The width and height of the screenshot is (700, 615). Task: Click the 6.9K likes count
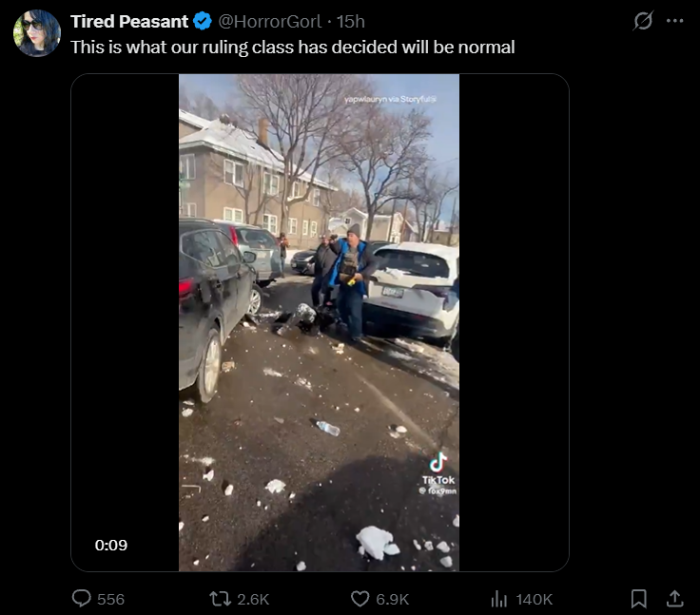click(x=393, y=599)
